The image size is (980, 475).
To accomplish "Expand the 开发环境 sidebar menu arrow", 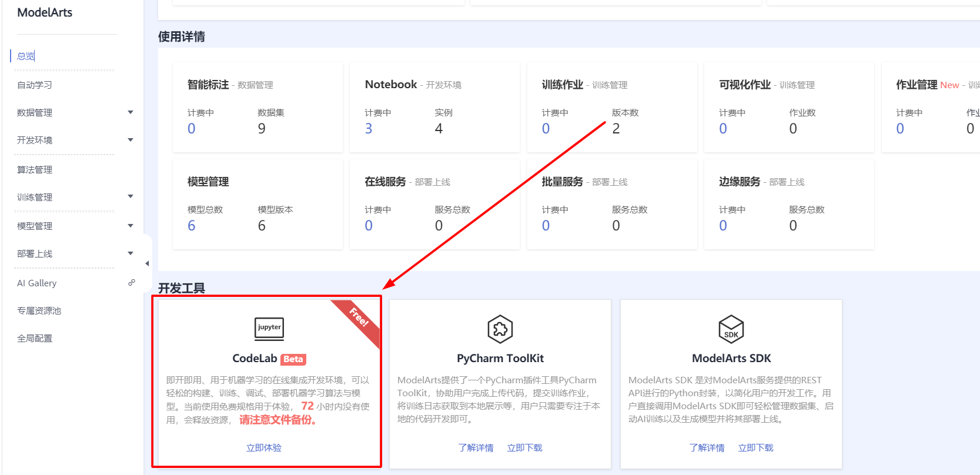I will pos(131,140).
